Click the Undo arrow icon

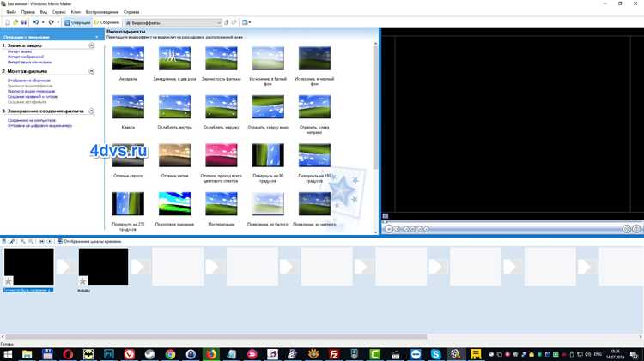pos(36,22)
